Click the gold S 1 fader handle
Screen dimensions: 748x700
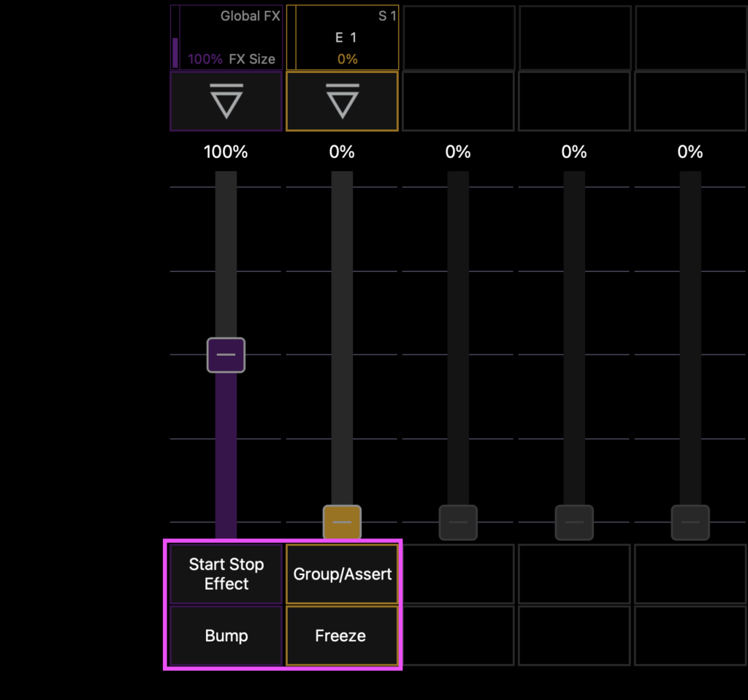(x=342, y=522)
